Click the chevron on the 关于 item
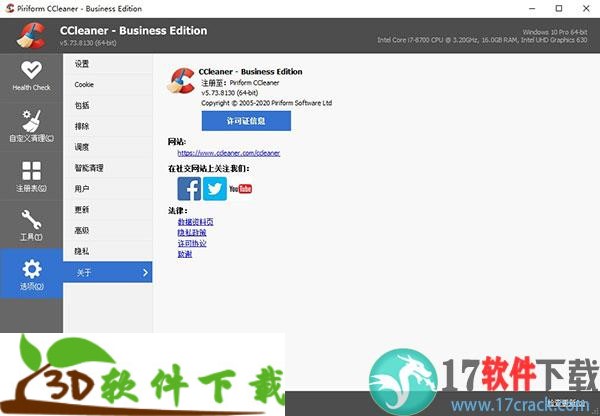This screenshot has height=416, width=600. [145, 272]
